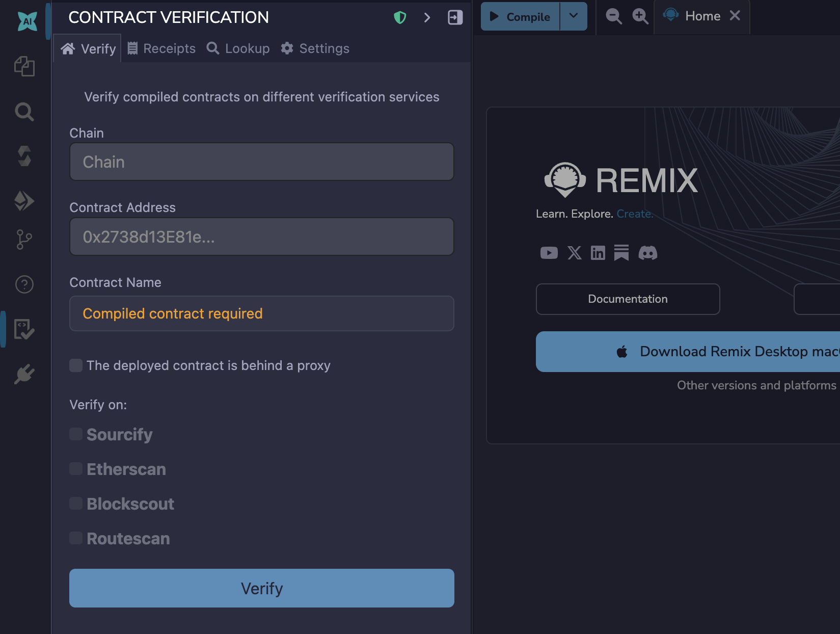840x634 pixels.
Task: Select the Contract Verification plugin icon
Action: pos(24,329)
